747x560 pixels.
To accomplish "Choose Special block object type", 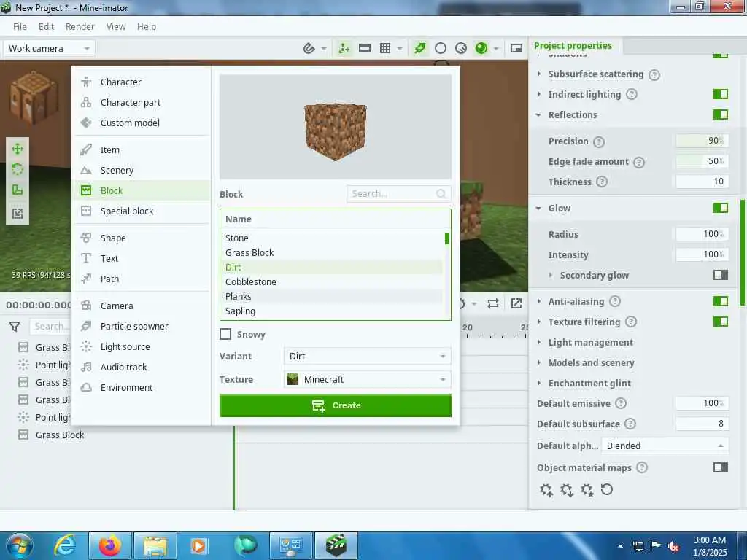I will pyautogui.click(x=141, y=211).
